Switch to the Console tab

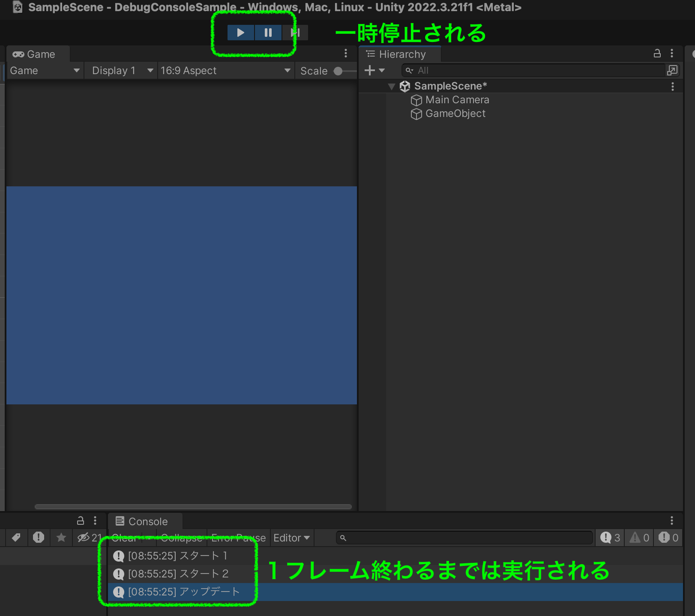coord(145,521)
